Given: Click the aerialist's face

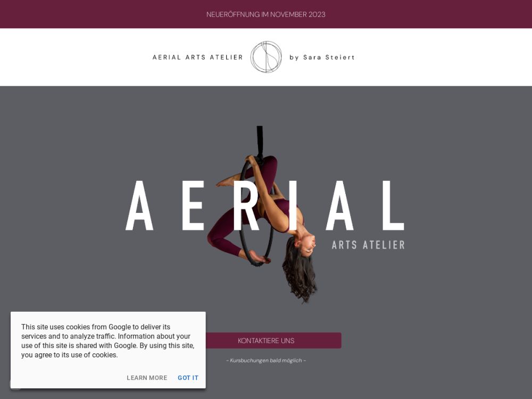Looking at the screenshot, I should tap(307, 245).
